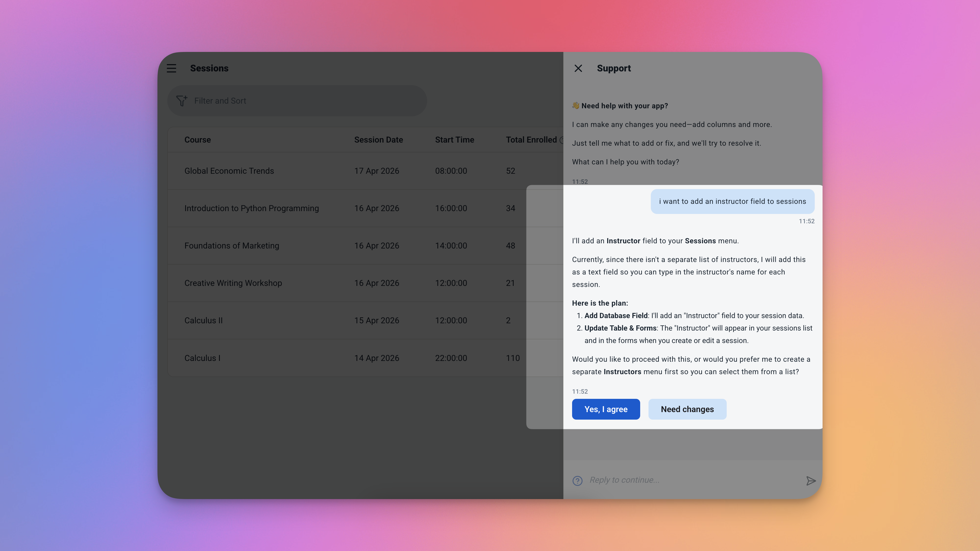The width and height of the screenshot is (980, 551).
Task: Click the Yes, I agree button
Action: click(606, 409)
